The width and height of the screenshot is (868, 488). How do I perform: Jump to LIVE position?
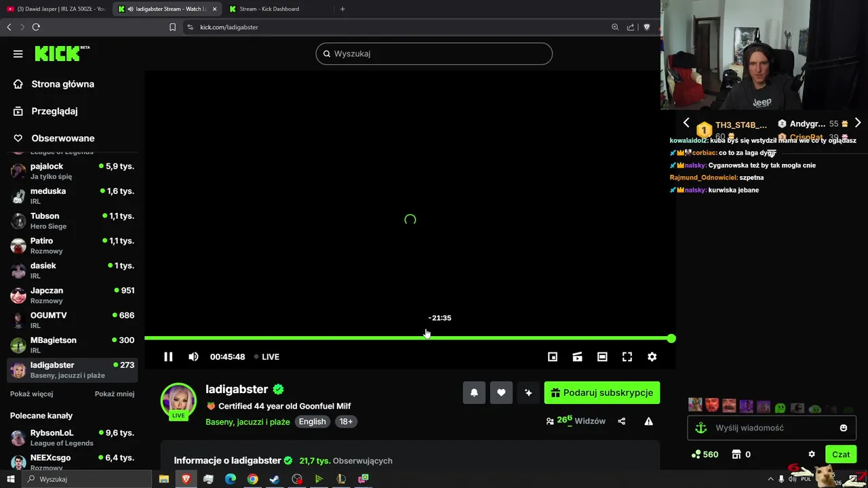point(267,357)
